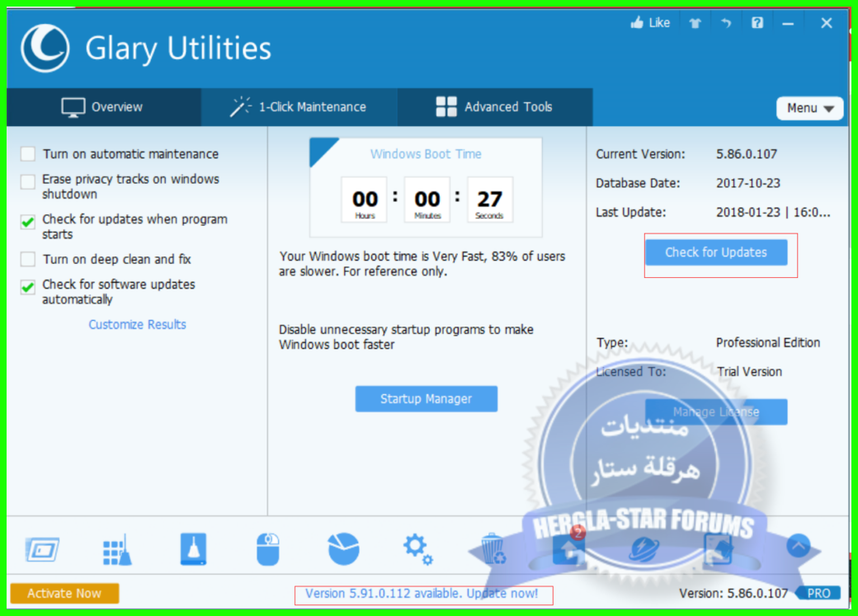858x616 pixels.
Task: Open the Customize Results link
Action: click(x=137, y=324)
